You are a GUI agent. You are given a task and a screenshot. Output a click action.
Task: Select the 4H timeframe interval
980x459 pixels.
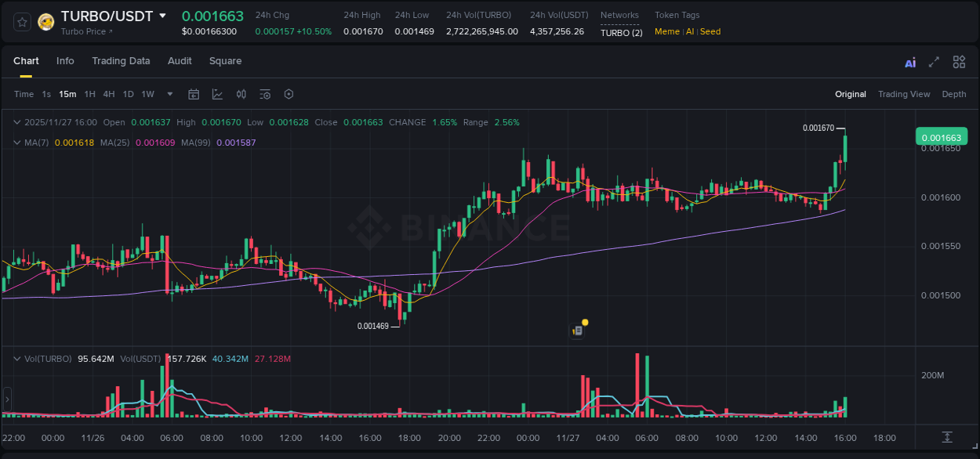108,94
